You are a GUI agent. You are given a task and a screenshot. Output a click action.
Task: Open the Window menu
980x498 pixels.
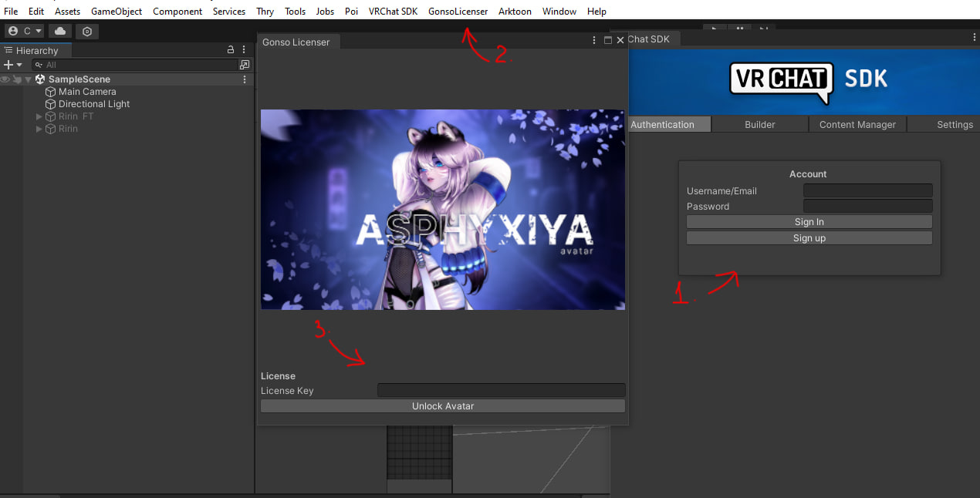(x=559, y=12)
